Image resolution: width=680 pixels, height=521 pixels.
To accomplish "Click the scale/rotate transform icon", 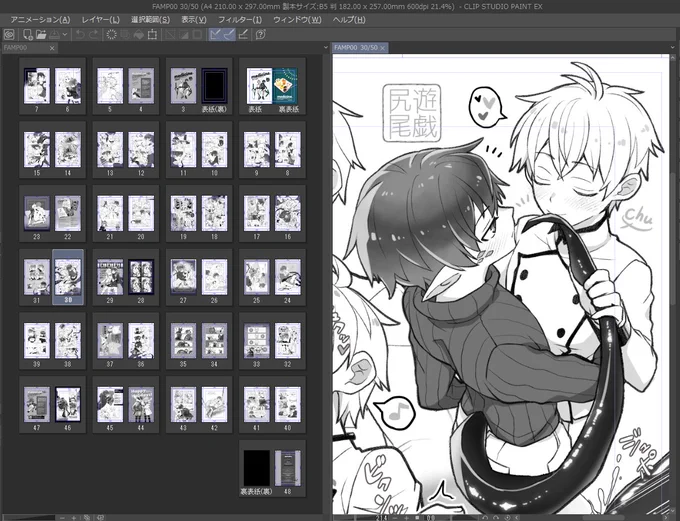I will point(152,34).
